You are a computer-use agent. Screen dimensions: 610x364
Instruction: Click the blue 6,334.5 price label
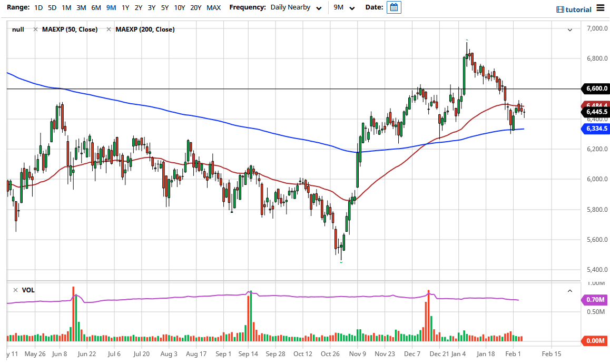click(x=597, y=128)
